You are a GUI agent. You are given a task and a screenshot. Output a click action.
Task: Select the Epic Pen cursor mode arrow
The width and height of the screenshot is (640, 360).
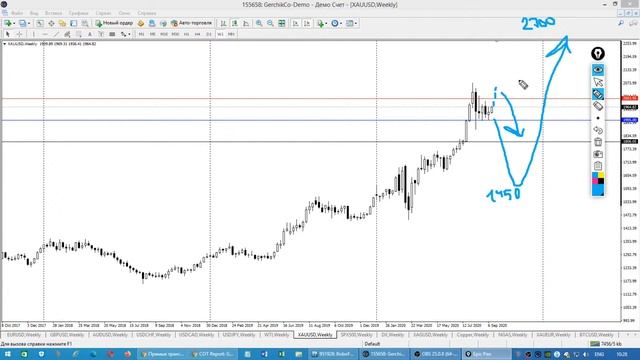point(598,82)
